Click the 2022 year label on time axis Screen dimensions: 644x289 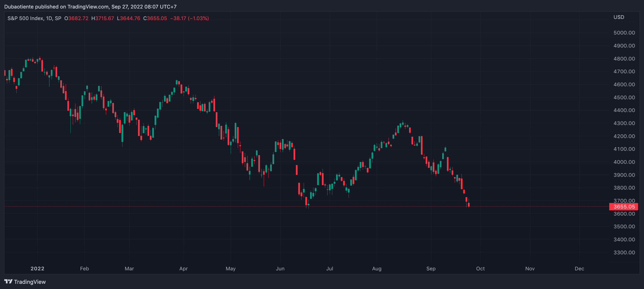(x=37, y=268)
